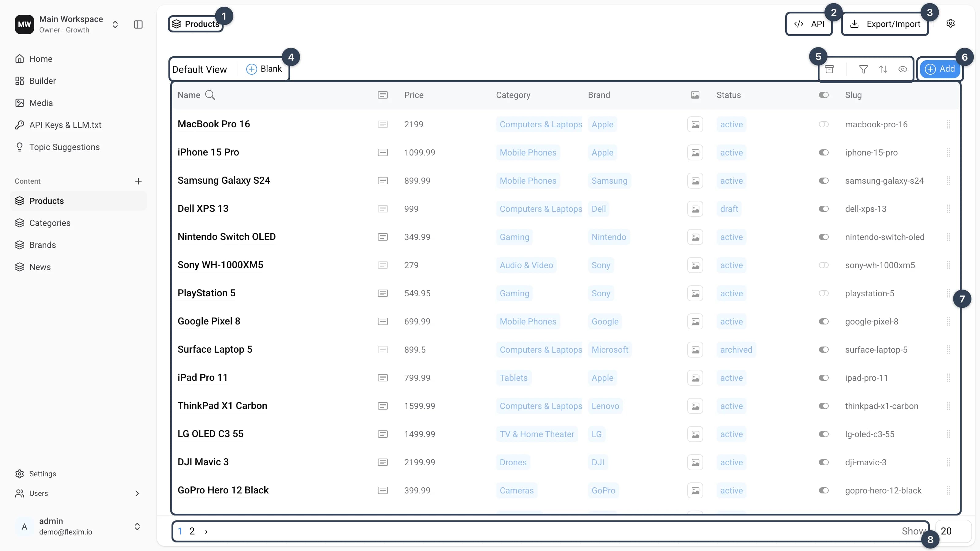Click the price '2199.99' of DJI Mavic 3

[420, 463]
